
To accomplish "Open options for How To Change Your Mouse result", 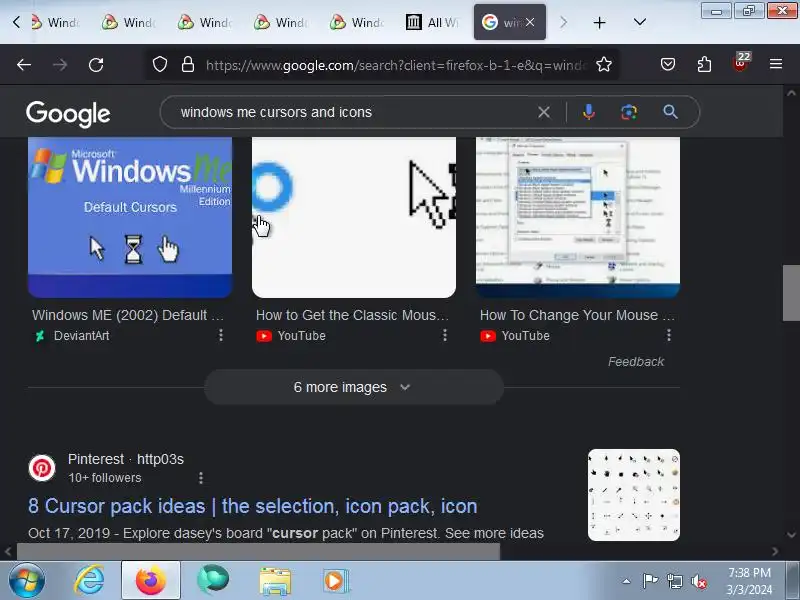I will coord(669,335).
